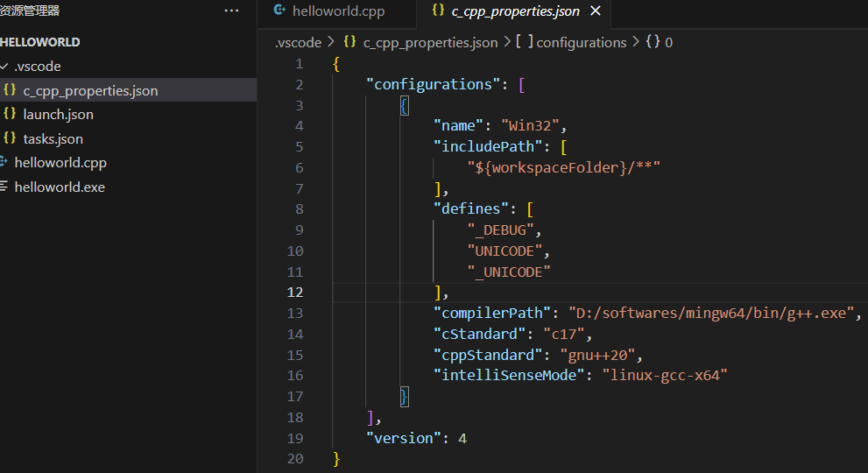The width and height of the screenshot is (868, 473).
Task: Click the binary file icon beside helloworld.exe
Action: click(x=4, y=187)
